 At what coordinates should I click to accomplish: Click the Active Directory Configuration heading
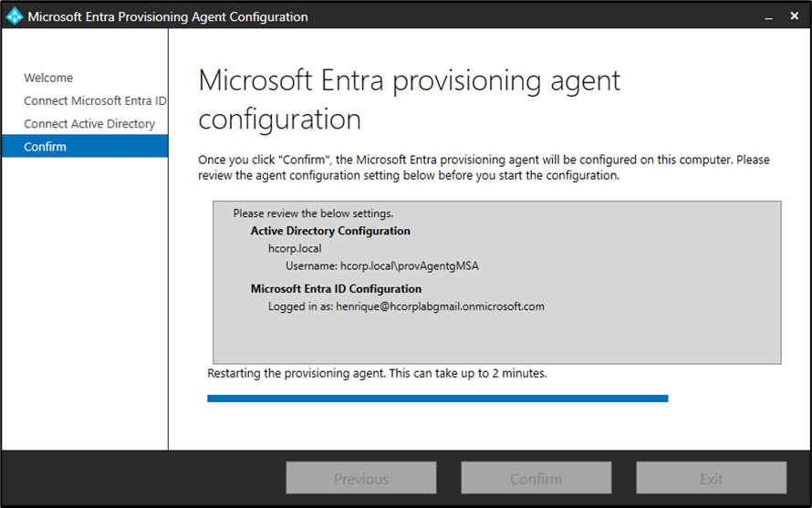pyautogui.click(x=330, y=232)
